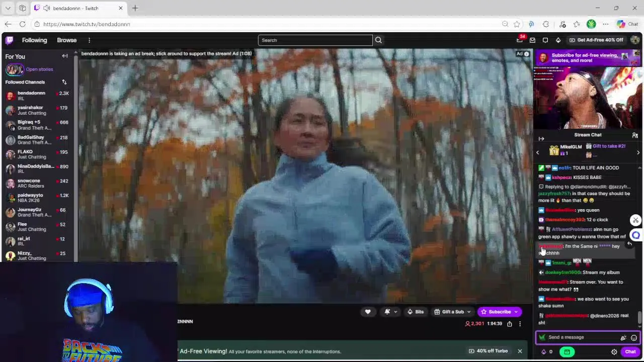Click Gift to take #2! link
Image resolution: width=644 pixels, height=362 pixels.
pos(609,146)
